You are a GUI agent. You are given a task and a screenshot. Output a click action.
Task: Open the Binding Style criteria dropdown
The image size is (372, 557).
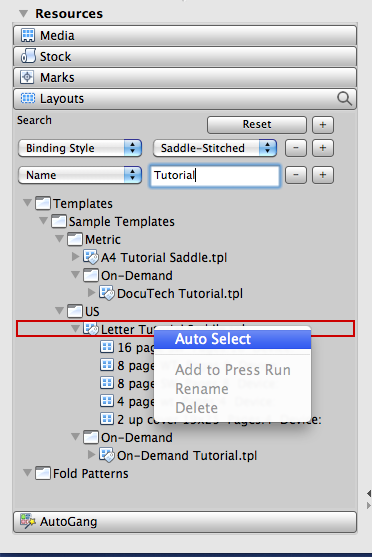tap(80, 148)
